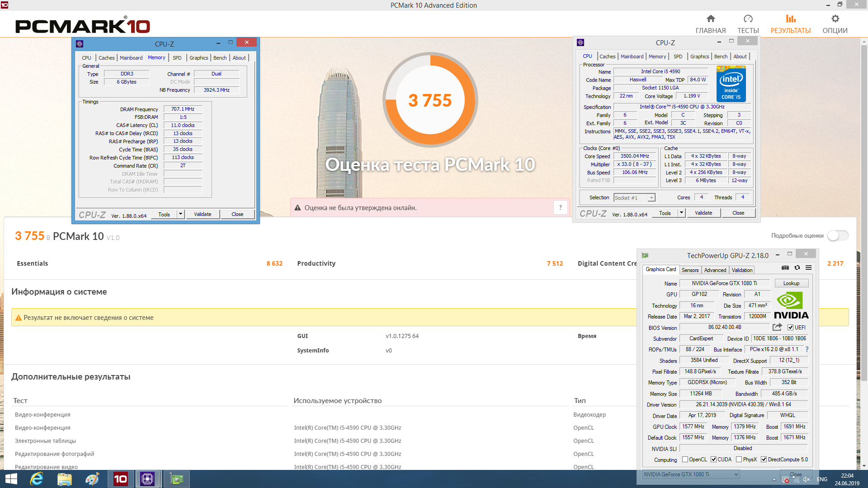The height and width of the screenshot is (488, 868).
Task: Open Bench tab in right CPU-Z window
Action: pyautogui.click(x=721, y=56)
